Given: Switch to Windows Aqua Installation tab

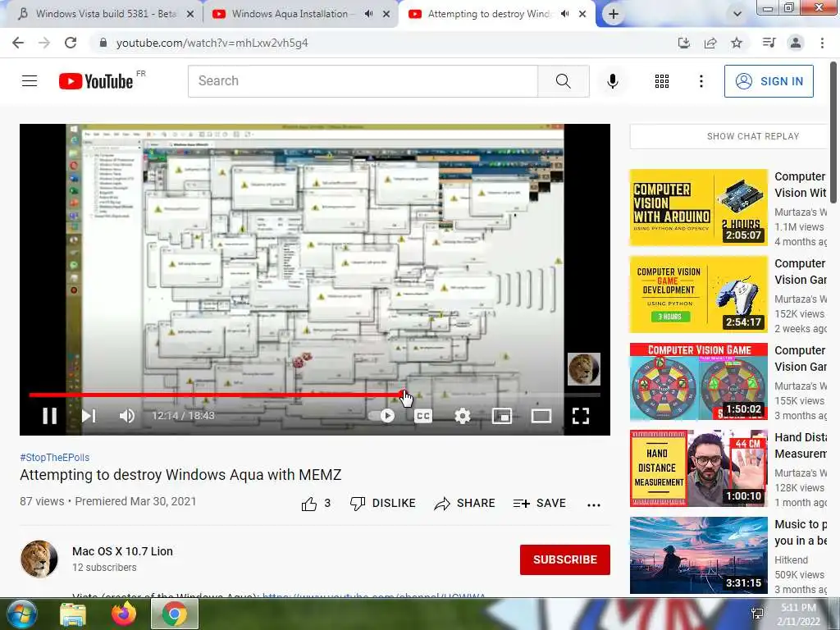Looking at the screenshot, I should (x=290, y=14).
